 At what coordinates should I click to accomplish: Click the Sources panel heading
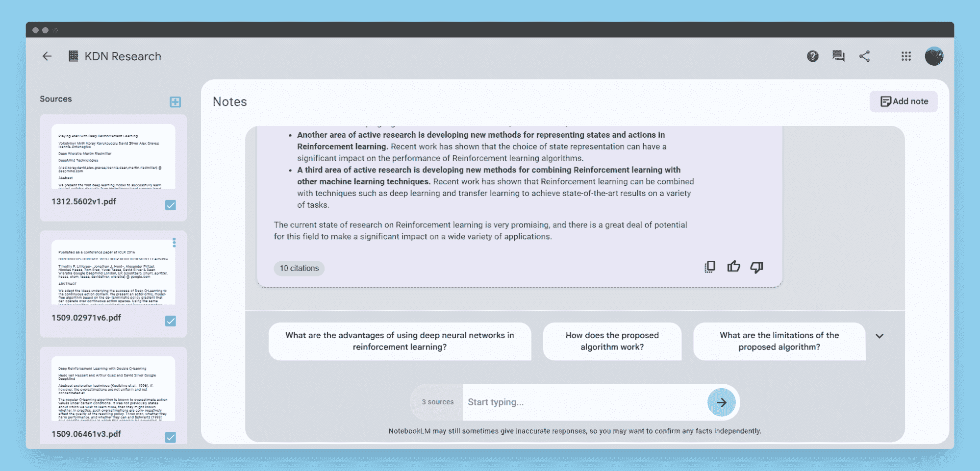(x=56, y=99)
